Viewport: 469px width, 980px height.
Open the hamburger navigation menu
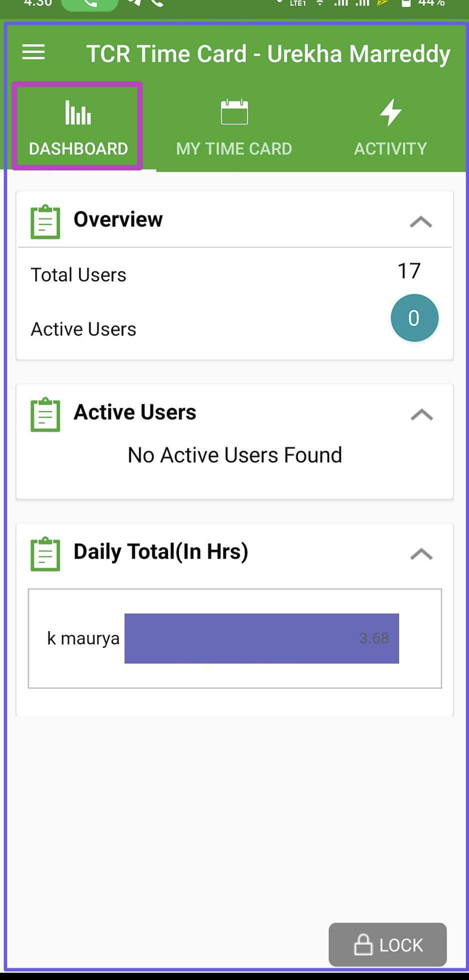[33, 52]
